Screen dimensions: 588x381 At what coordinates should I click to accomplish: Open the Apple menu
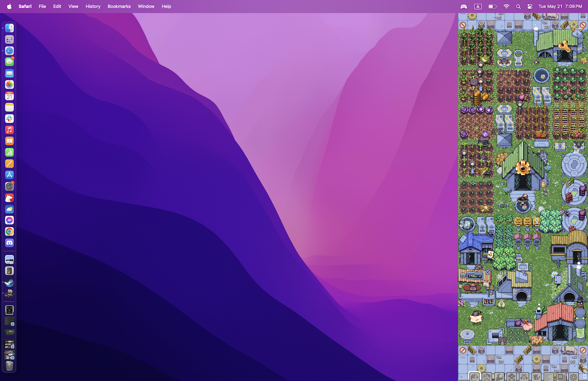[x=9, y=6]
